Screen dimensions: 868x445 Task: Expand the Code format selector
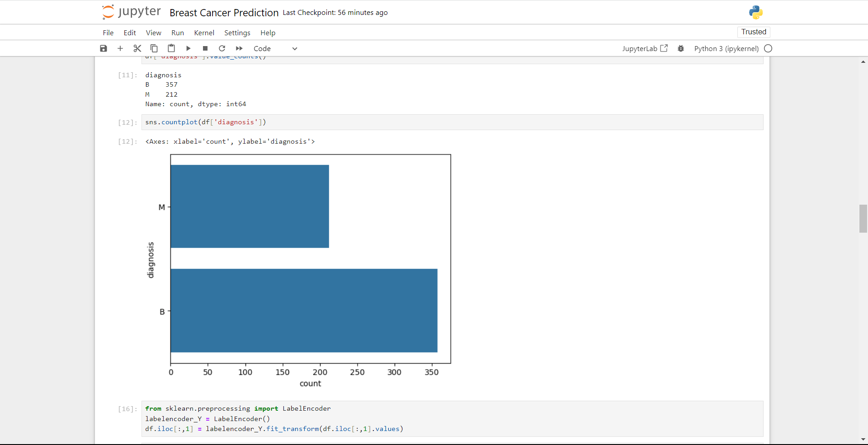[294, 48]
